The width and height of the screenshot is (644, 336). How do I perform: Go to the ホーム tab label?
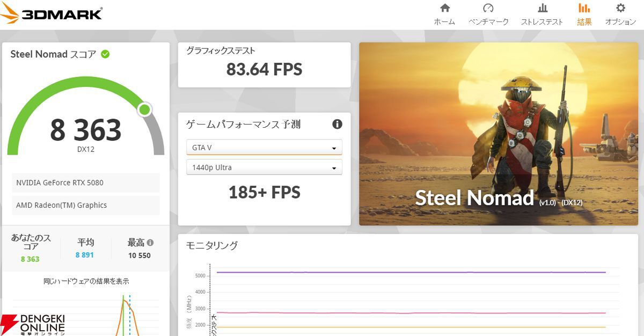[444, 22]
